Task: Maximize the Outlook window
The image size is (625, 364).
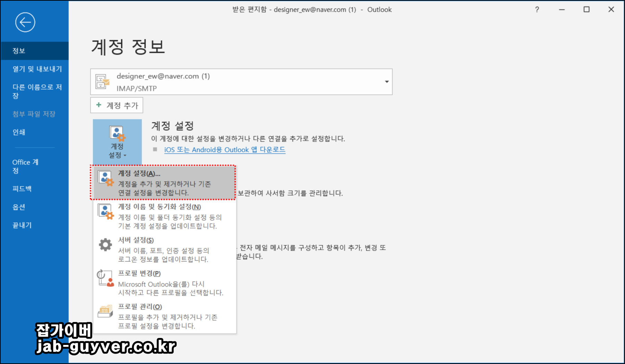Action: pyautogui.click(x=586, y=10)
